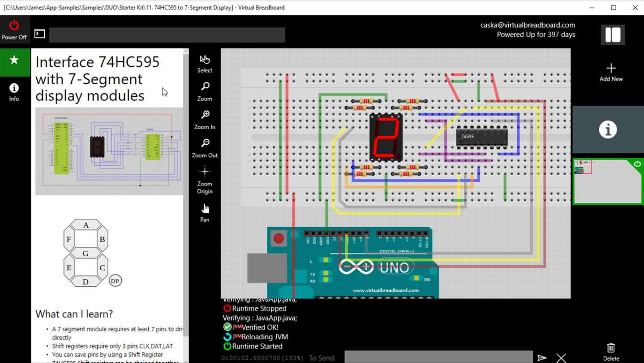The width and height of the screenshot is (644, 363).
Task: Click the Arduino red reset button
Action: pos(279,238)
